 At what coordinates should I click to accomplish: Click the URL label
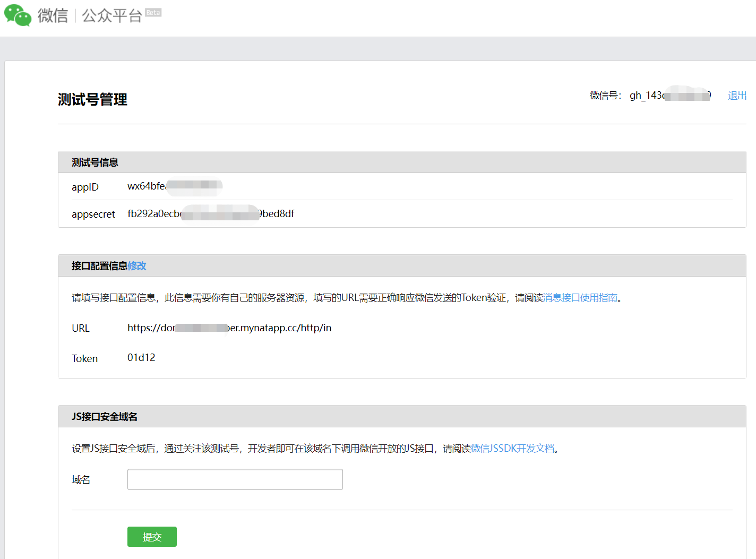[81, 329]
